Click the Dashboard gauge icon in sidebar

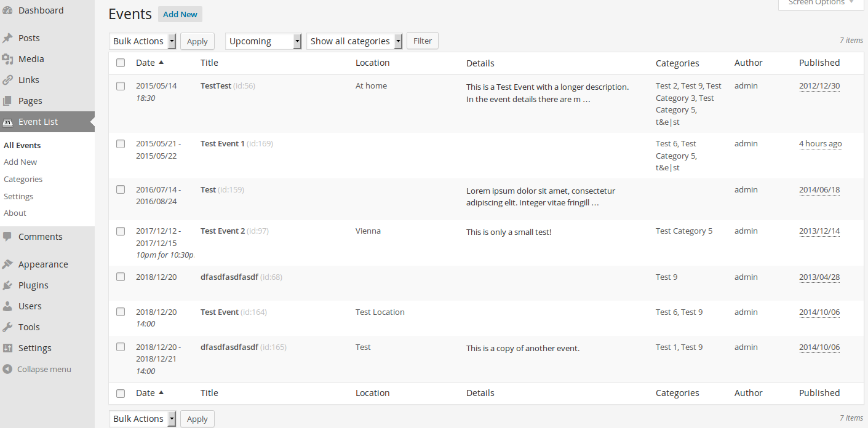point(7,10)
